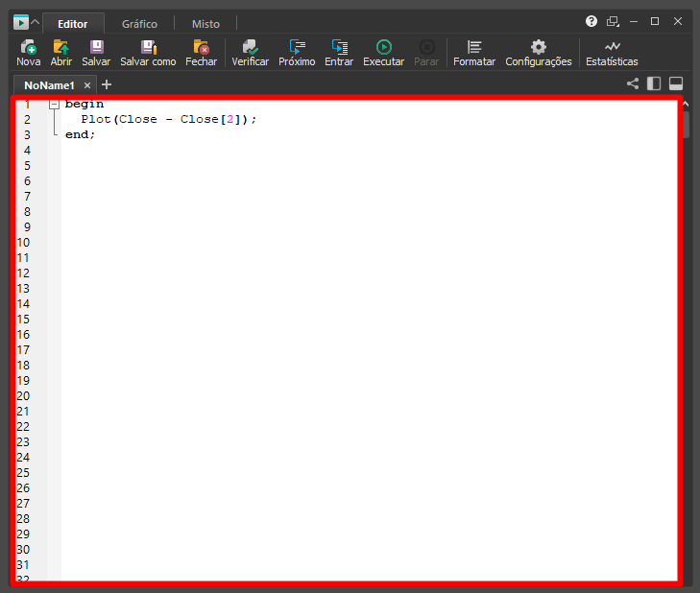Toggle the bottom panel layout
The height and width of the screenshot is (593, 700).
click(x=676, y=84)
